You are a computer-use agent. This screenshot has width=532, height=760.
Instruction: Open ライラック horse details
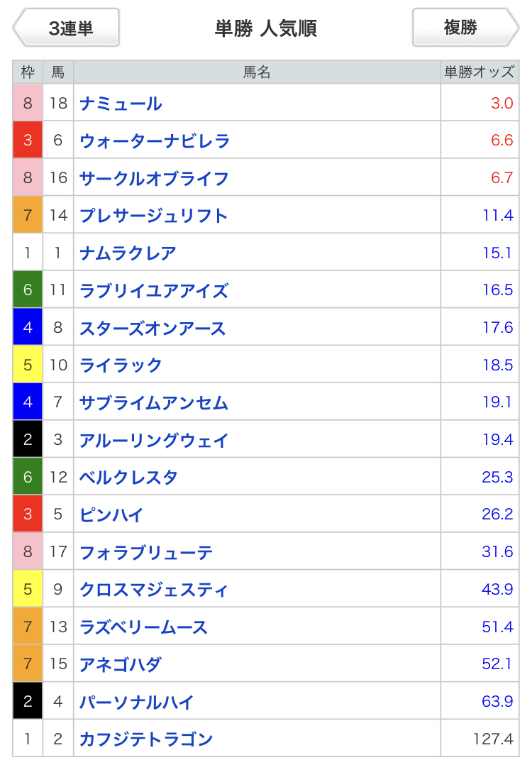pos(121,365)
